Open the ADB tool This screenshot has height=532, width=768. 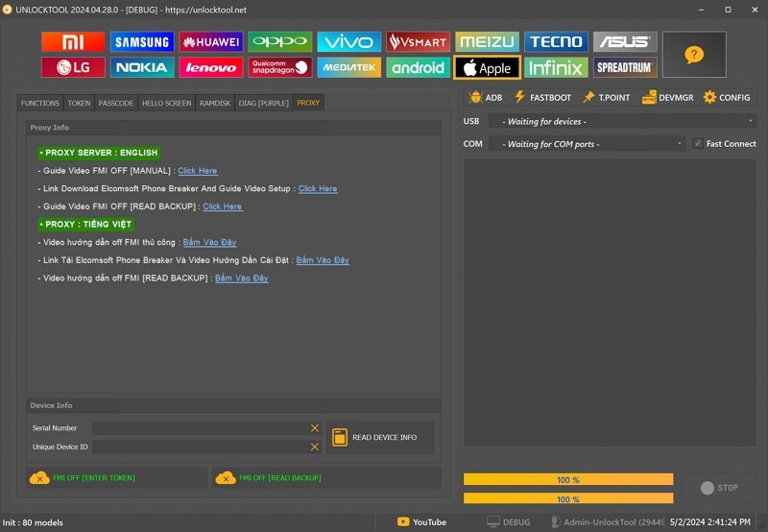pyautogui.click(x=486, y=97)
